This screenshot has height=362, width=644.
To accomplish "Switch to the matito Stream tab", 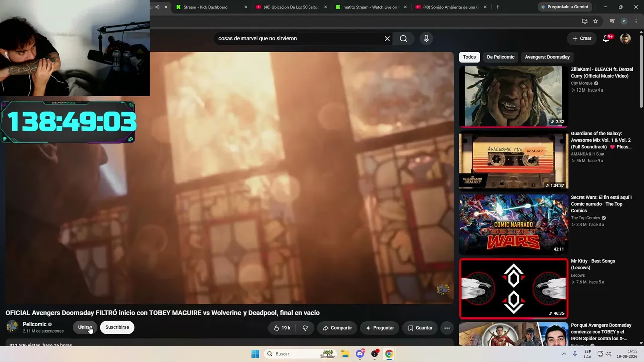I will click(371, 7).
